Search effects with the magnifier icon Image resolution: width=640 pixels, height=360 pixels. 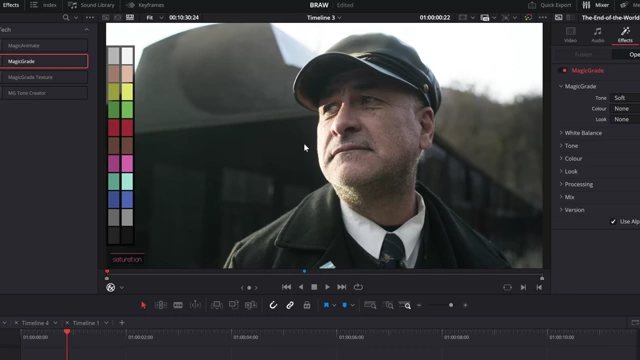click(66, 18)
